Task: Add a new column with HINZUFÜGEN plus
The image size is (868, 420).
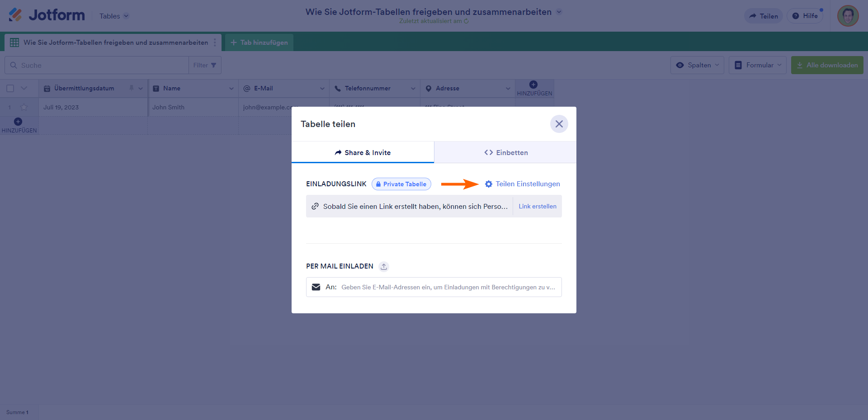Action: tap(534, 88)
